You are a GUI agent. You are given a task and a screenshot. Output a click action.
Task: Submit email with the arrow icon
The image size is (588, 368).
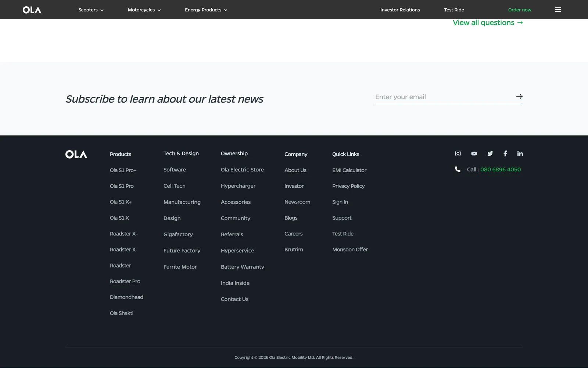tap(519, 96)
